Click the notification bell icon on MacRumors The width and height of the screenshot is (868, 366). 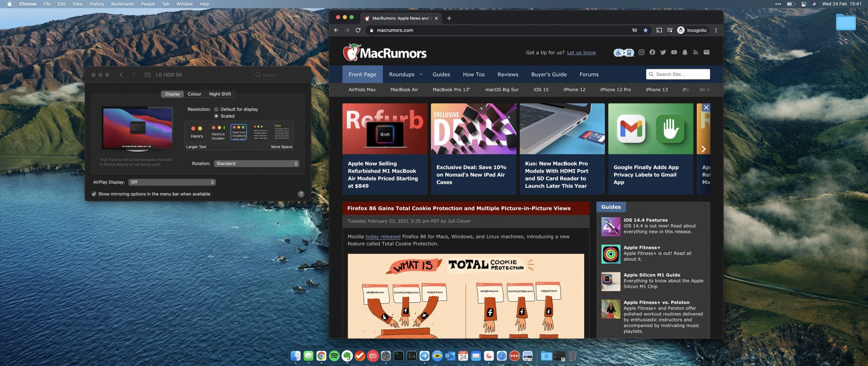[685, 52]
